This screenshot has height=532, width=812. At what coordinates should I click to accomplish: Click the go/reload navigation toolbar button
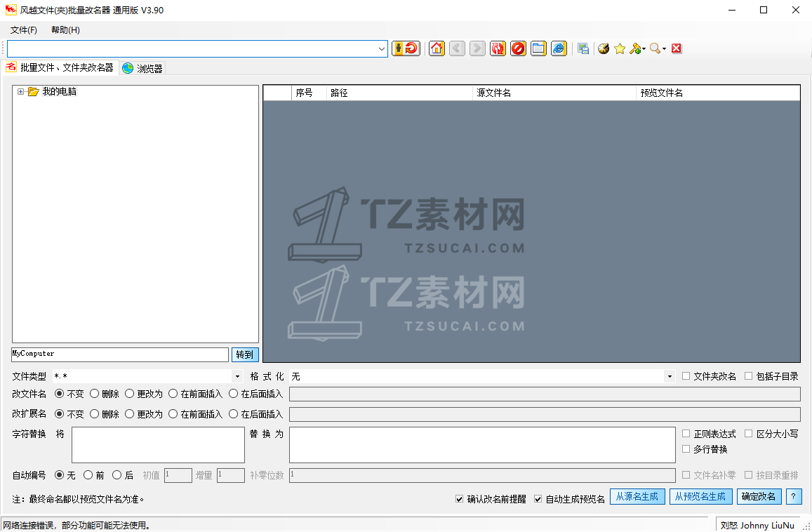click(406, 48)
